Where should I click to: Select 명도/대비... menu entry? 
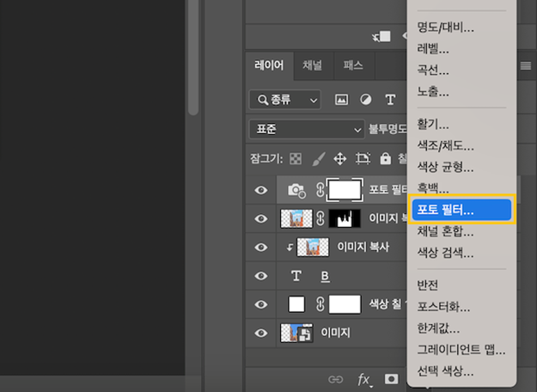[x=445, y=27]
